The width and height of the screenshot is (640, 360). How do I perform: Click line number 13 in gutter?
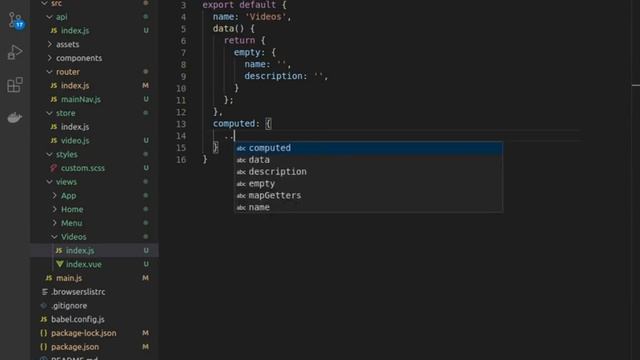(181, 124)
